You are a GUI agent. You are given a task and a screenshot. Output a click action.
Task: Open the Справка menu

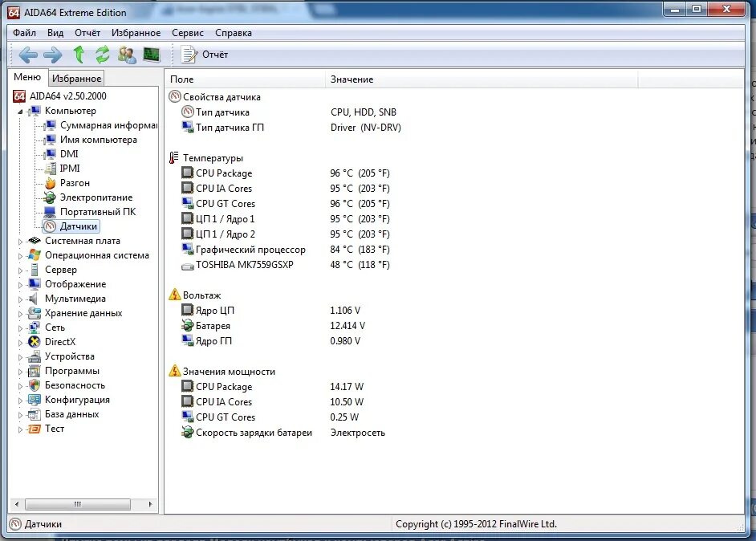(x=234, y=33)
